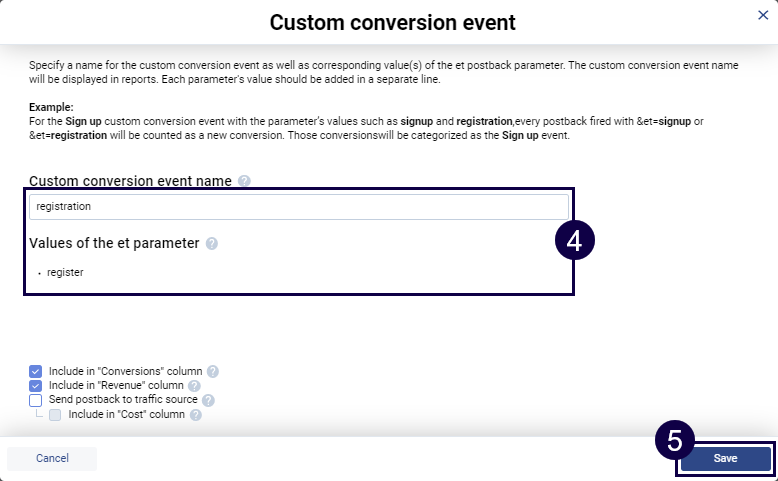Tick Include in "Cost" column checkbox
Image resolution: width=778 pixels, height=481 pixels.
[x=56, y=414]
